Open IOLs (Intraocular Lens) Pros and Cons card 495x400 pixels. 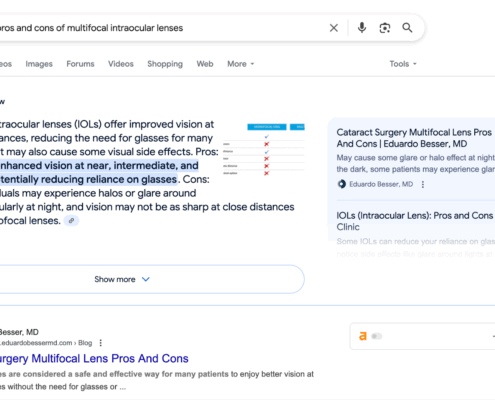tap(415, 221)
